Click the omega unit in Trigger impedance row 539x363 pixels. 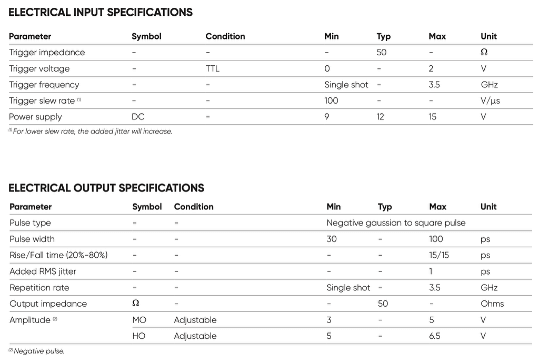click(484, 52)
